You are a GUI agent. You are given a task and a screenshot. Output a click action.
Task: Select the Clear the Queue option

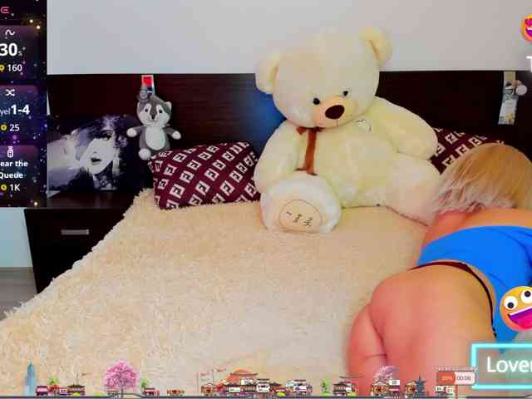pos(13,170)
